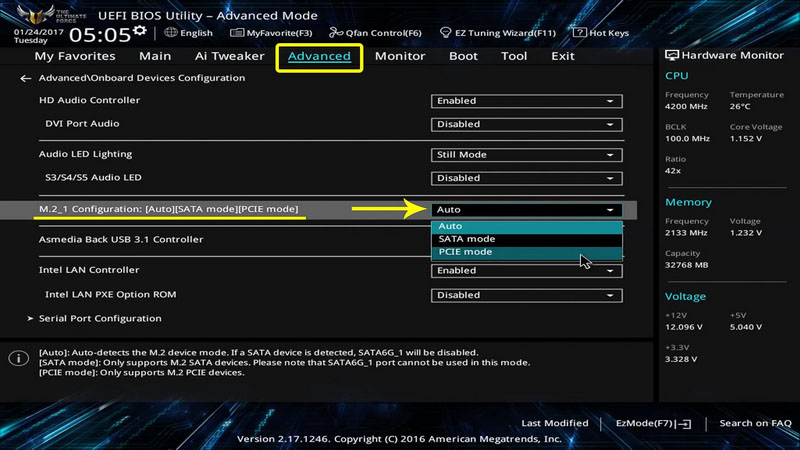Choose SATA mode from the dropdown list
This screenshot has height=450, width=800.
tap(527, 239)
